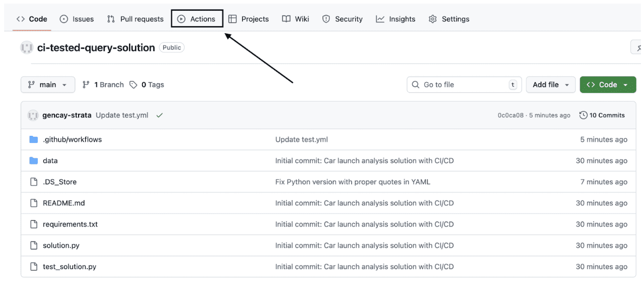Open the Actions tab

click(197, 19)
